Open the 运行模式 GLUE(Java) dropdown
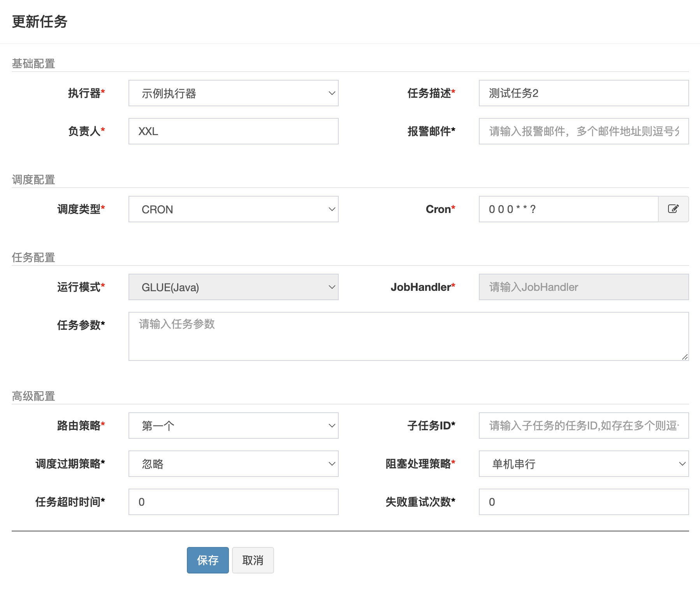 pyautogui.click(x=233, y=287)
